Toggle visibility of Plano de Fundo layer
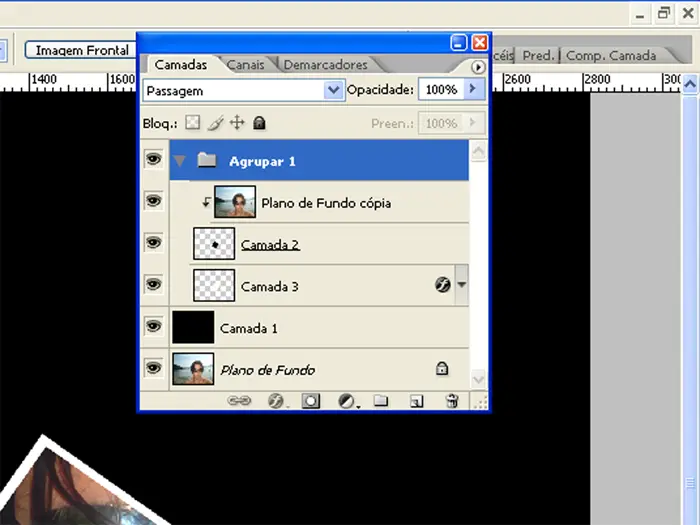Viewport: 700px width, 525px height. coord(153,369)
